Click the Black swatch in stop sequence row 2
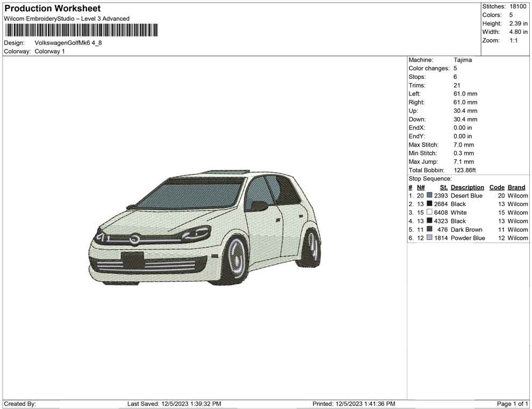The width and height of the screenshot is (532, 409). click(430, 204)
